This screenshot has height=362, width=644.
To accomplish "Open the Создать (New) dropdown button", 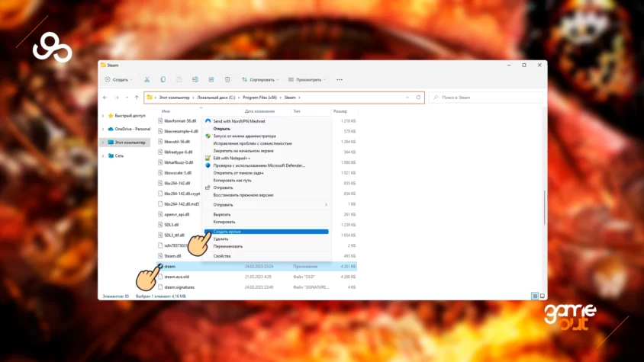I will point(119,79).
